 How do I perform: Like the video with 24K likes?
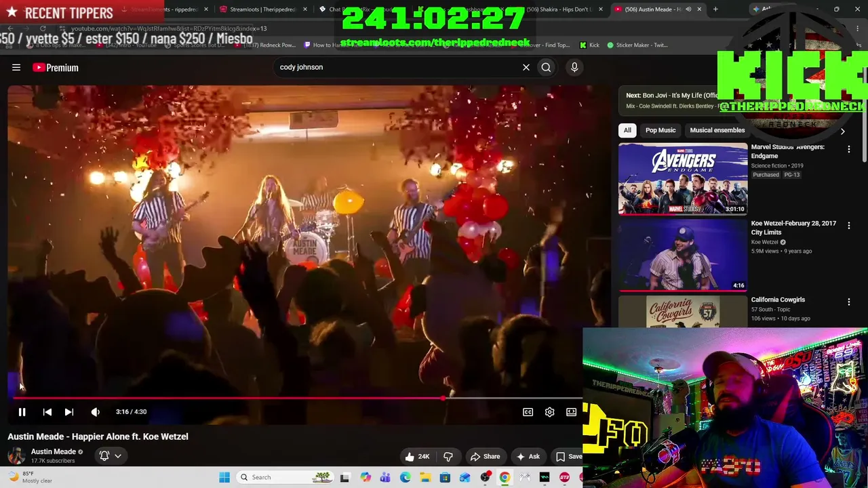pyautogui.click(x=417, y=457)
